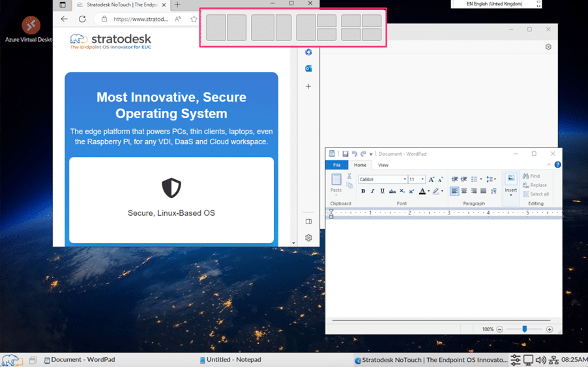Screen dimensions: 588x367
Task: Switch to the View ribbon tab
Action: pos(383,165)
